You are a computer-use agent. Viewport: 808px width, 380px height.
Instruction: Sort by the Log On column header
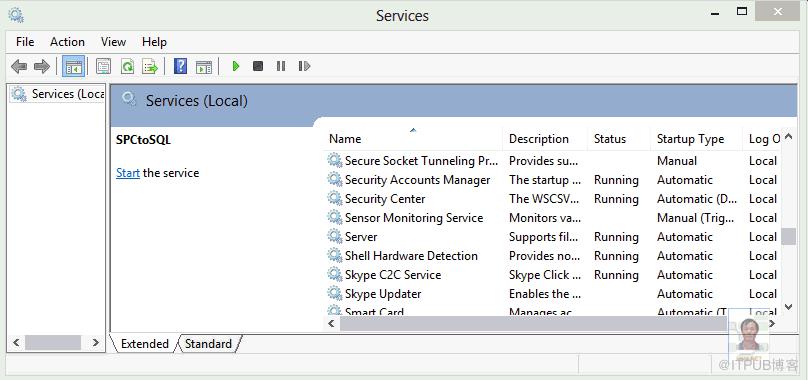(762, 139)
